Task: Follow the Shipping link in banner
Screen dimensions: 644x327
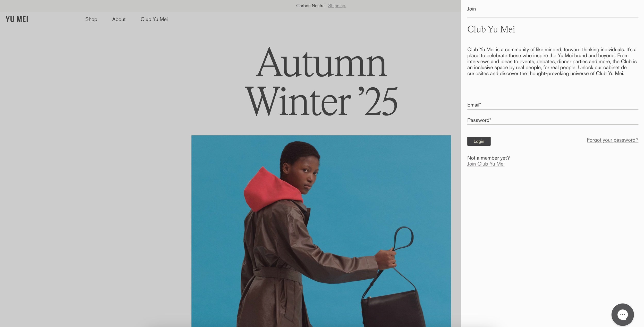Action: (337, 6)
